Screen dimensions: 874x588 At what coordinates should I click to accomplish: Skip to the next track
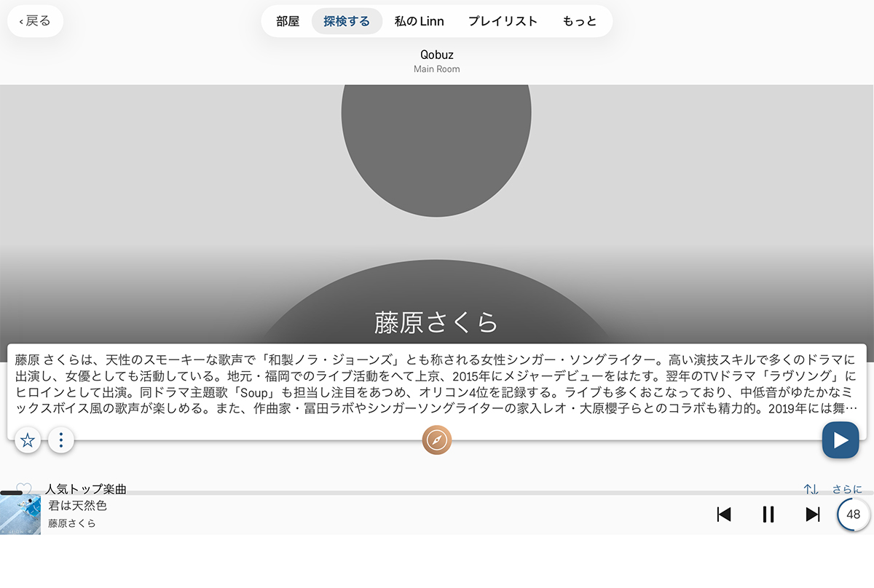point(813,514)
